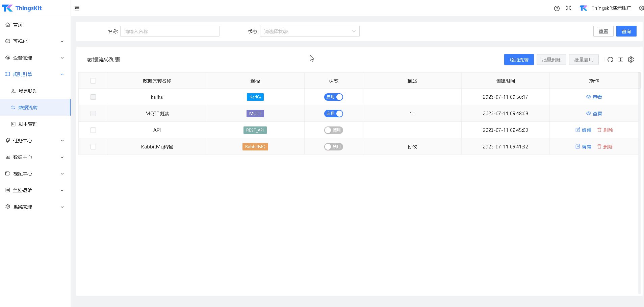
Task: Open 场景联动 in the sidebar
Action: pyautogui.click(x=28, y=91)
